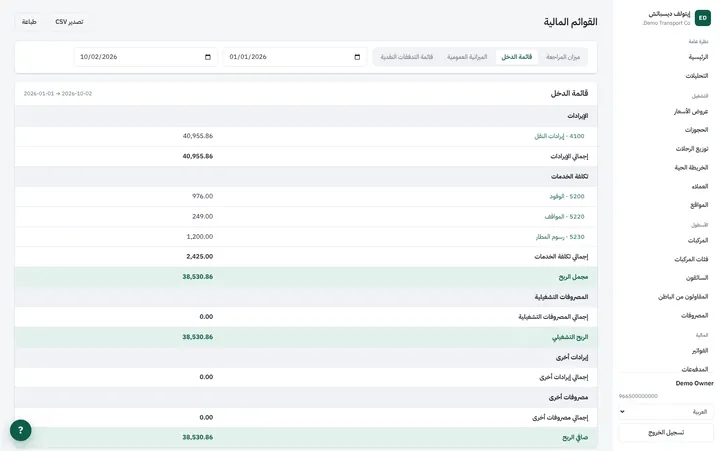Go to الرئيسية in sidebar
720x451 pixels.
click(698, 57)
